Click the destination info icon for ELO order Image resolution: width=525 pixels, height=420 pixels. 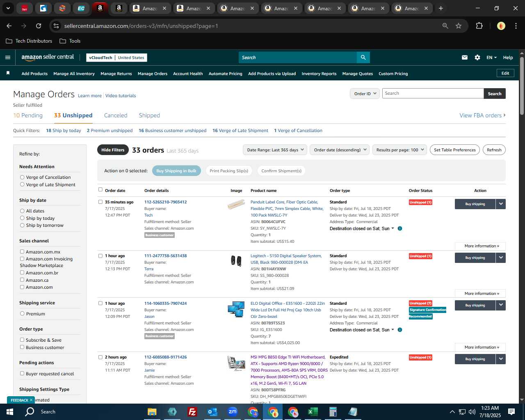(400, 330)
